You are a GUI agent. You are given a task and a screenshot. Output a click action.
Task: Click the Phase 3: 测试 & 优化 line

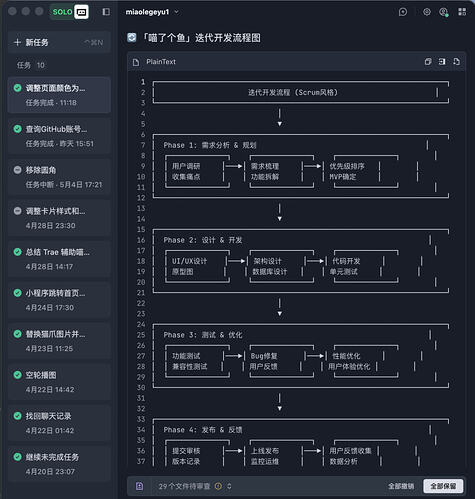[x=203, y=335]
